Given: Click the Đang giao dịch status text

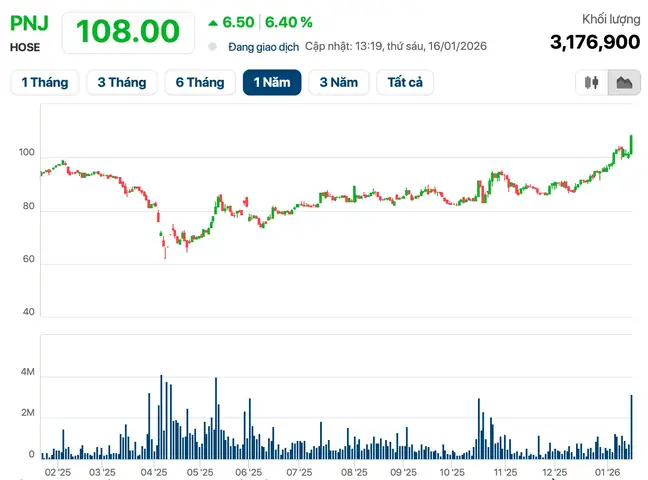Looking at the screenshot, I should tap(264, 47).
